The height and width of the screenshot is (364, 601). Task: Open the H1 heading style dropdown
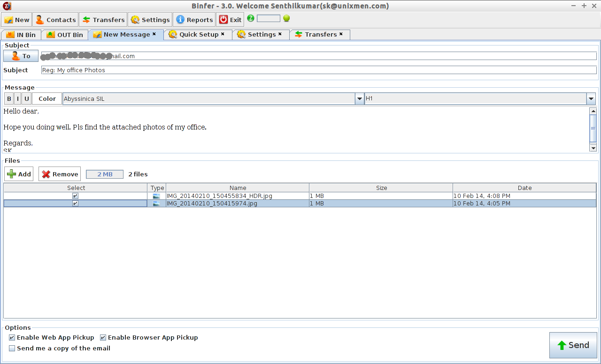[591, 99]
